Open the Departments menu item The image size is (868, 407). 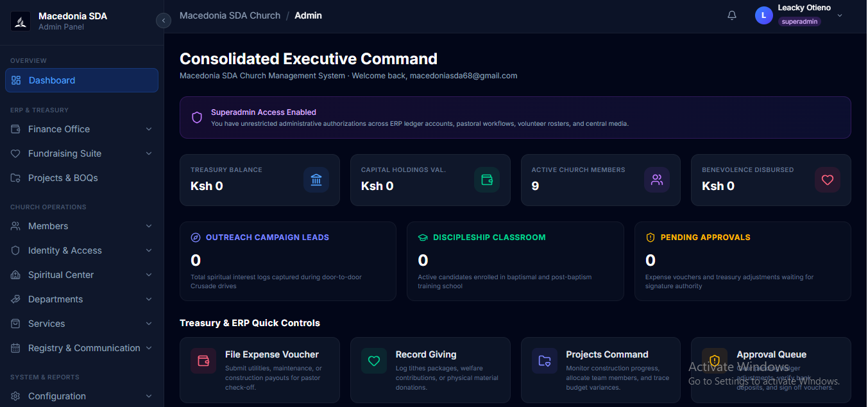[x=81, y=299]
